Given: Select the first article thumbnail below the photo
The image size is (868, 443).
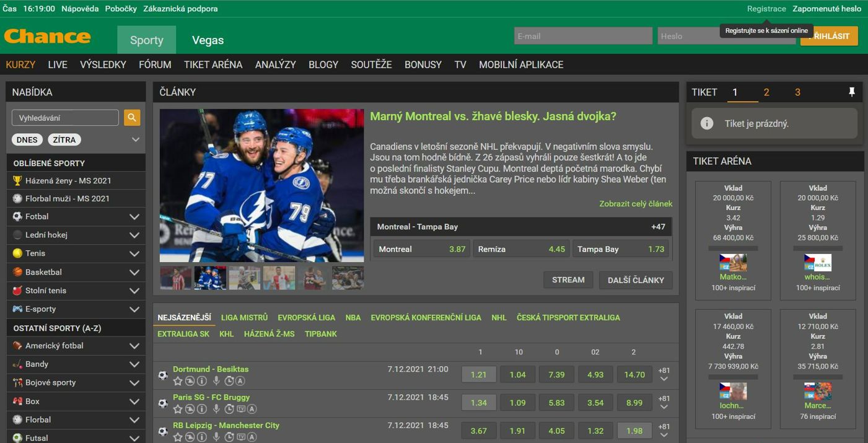Looking at the screenshot, I should click(175, 278).
